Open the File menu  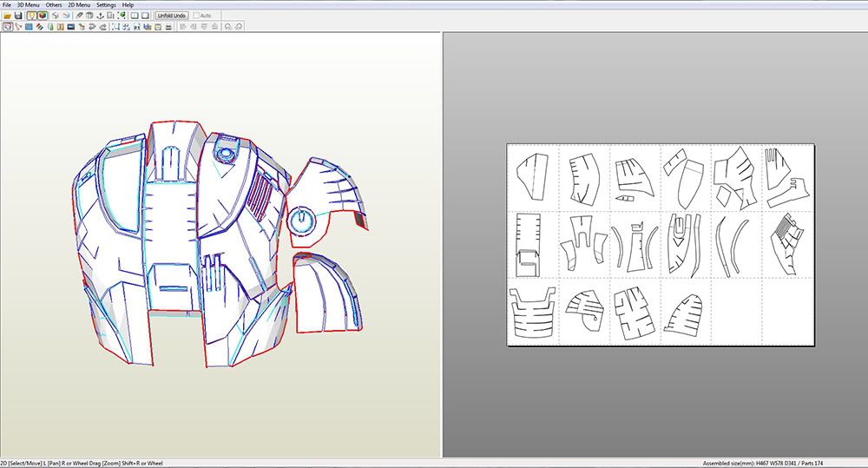point(7,5)
